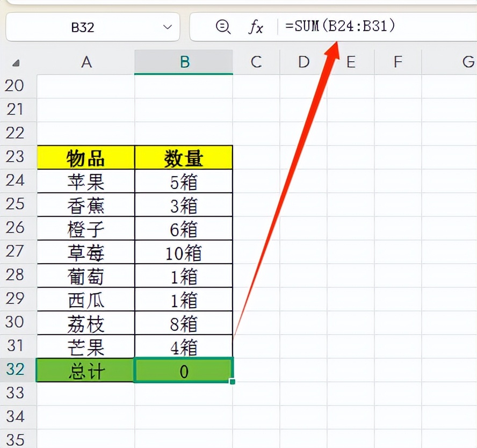Select column F header
This screenshot has width=477, height=448.
398,62
